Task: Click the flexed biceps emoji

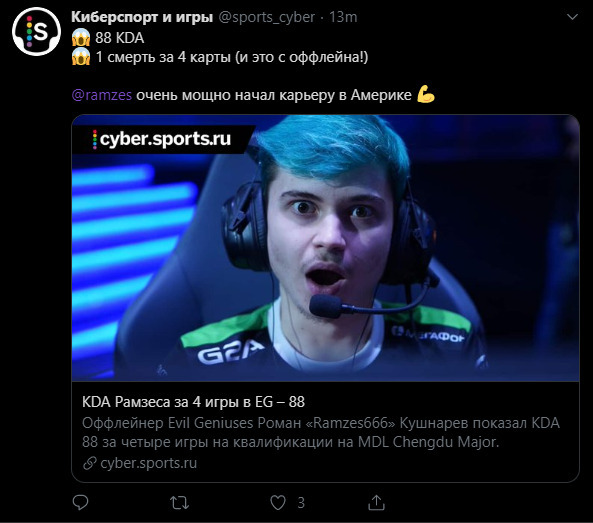Action: 426,94
